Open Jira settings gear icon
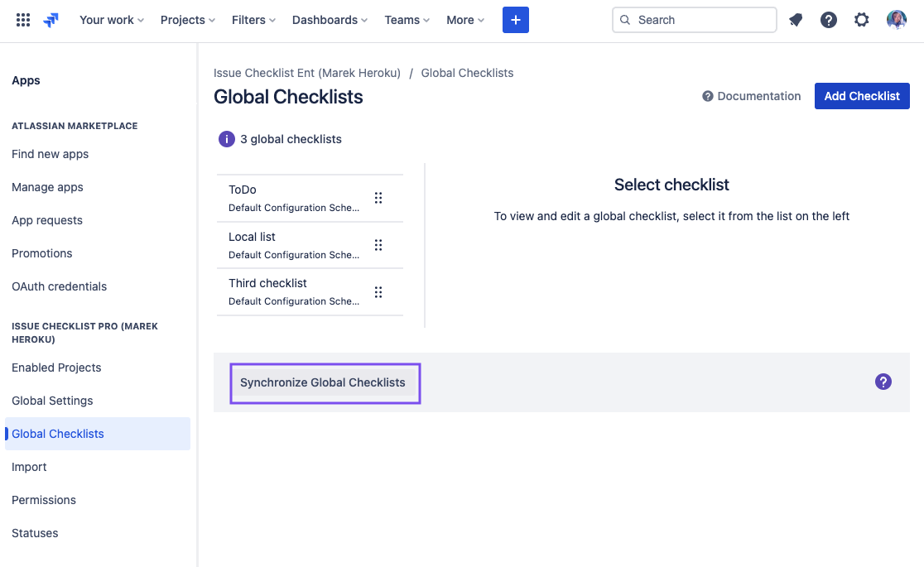The image size is (924, 567). [861, 19]
